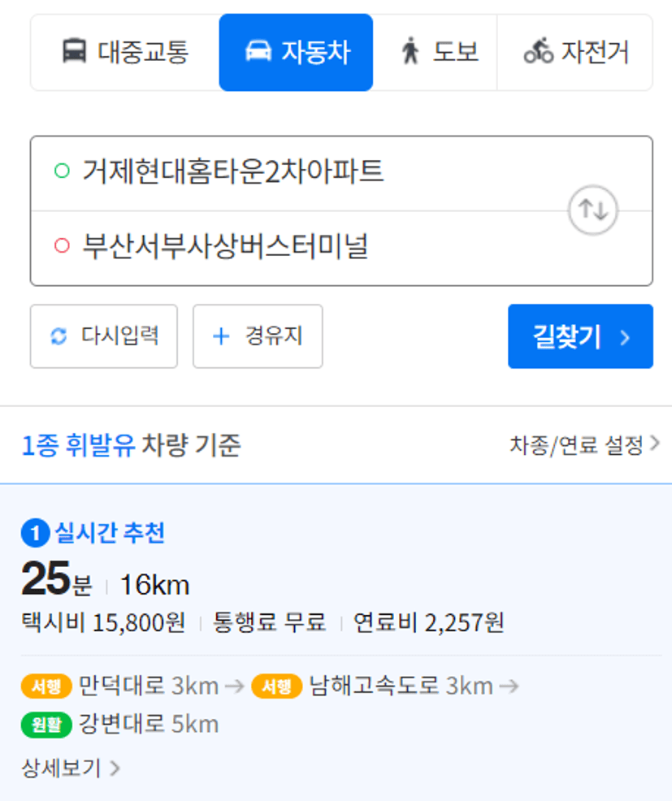Expand route details with 상세보기
This screenshot has height=801, width=672.
pyautogui.click(x=71, y=768)
